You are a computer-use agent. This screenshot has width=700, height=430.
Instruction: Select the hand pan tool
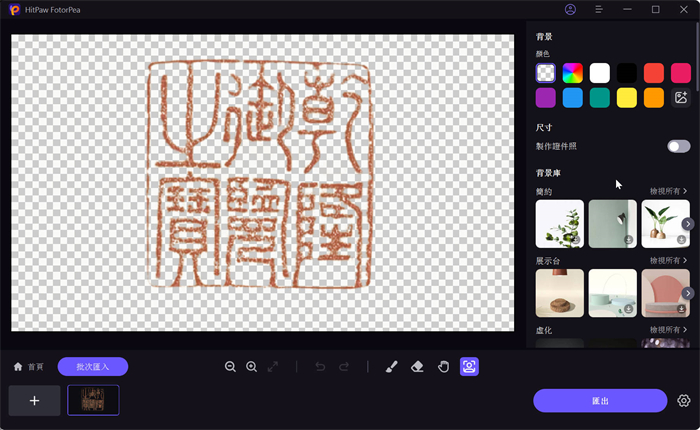coord(443,367)
